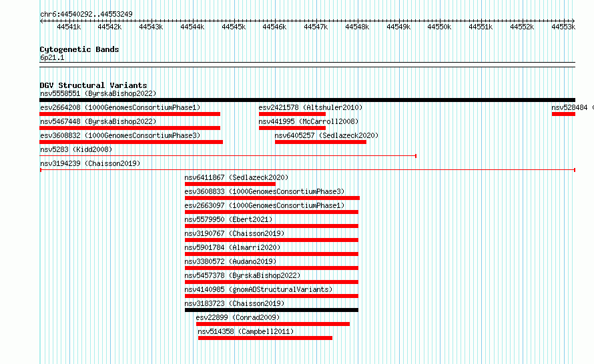This screenshot has height=364, width=594.
Task: Open nsv441995 (McCarroll2008) label
Action: [308, 121]
